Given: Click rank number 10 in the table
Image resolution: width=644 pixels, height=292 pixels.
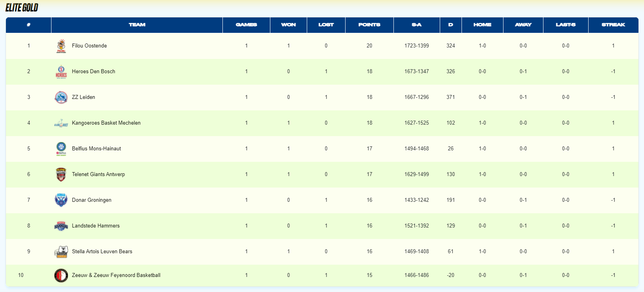Looking at the screenshot, I should click(21, 275).
